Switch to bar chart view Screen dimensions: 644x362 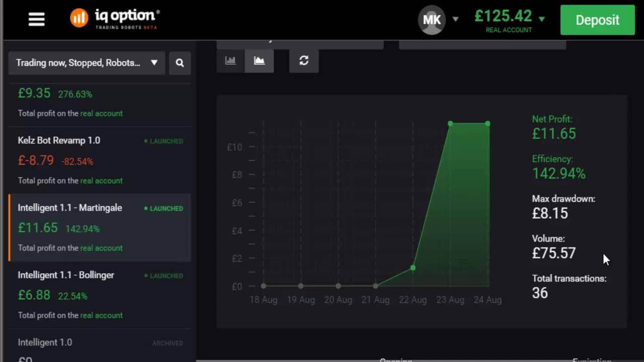pos(230,60)
